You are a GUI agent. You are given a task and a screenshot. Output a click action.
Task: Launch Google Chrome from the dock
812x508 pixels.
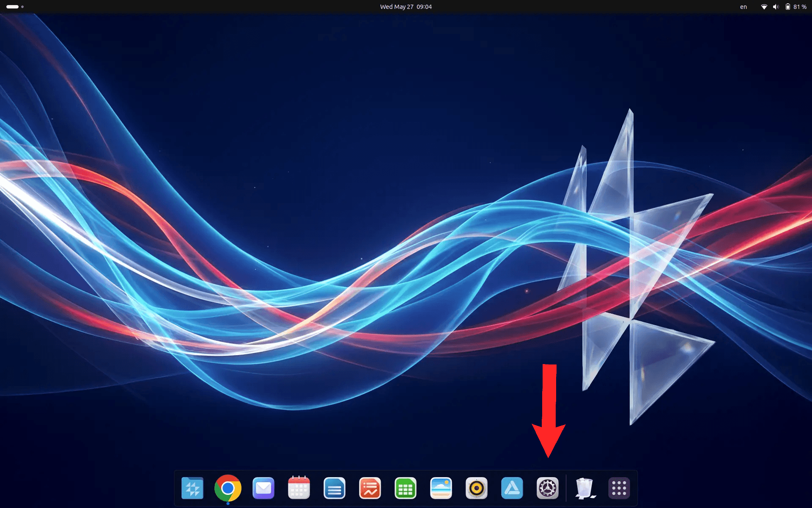pos(228,488)
